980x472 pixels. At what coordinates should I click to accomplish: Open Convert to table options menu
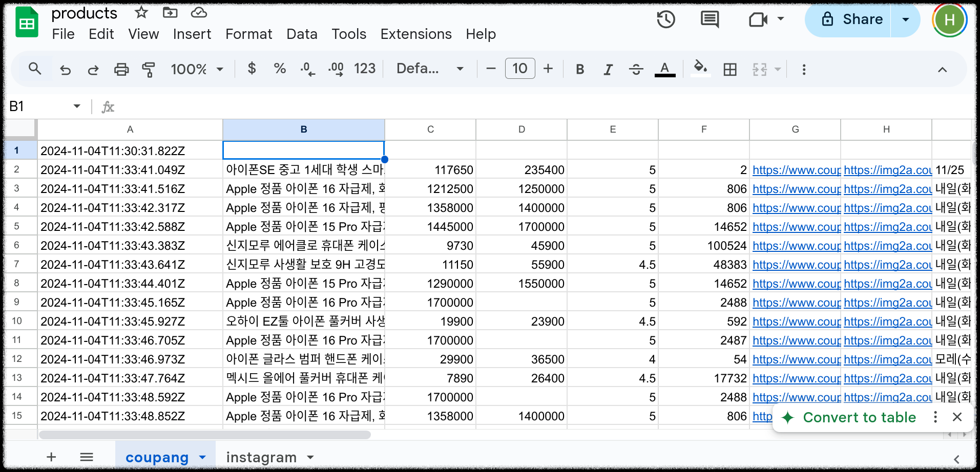pyautogui.click(x=935, y=417)
